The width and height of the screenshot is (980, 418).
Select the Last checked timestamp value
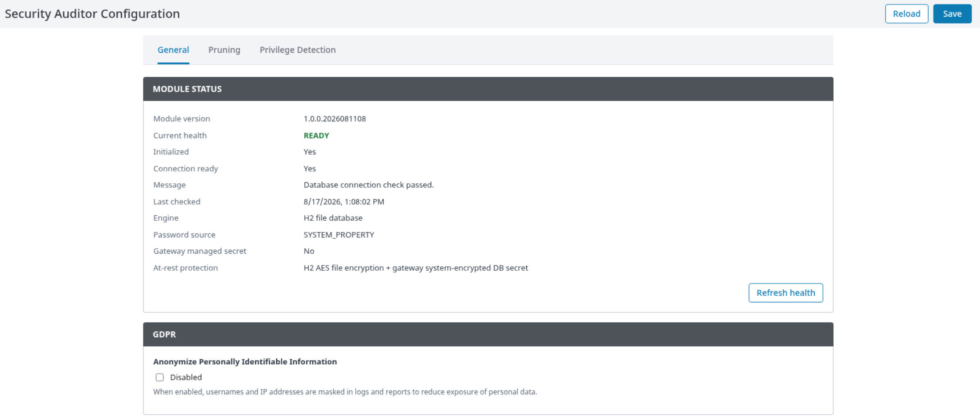coord(344,201)
